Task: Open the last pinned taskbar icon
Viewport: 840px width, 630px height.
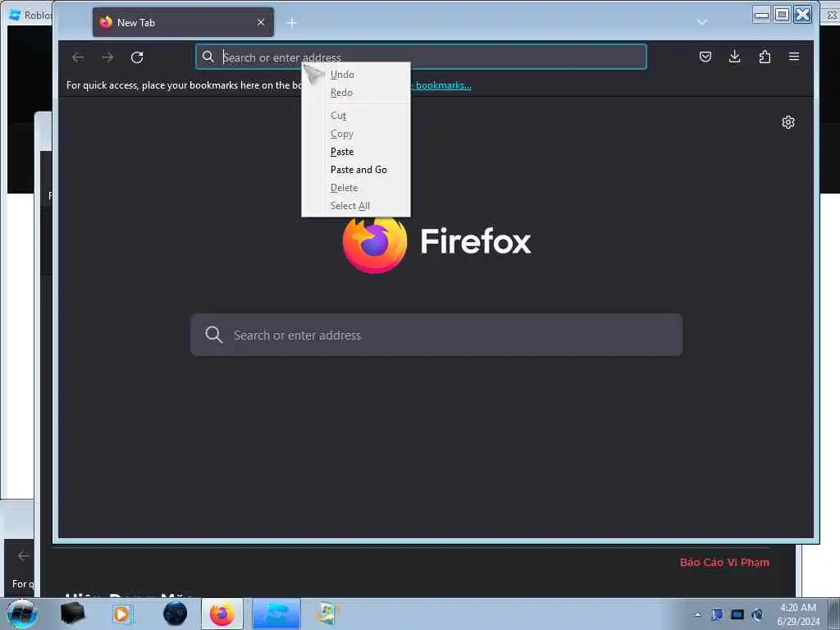Action: point(326,614)
